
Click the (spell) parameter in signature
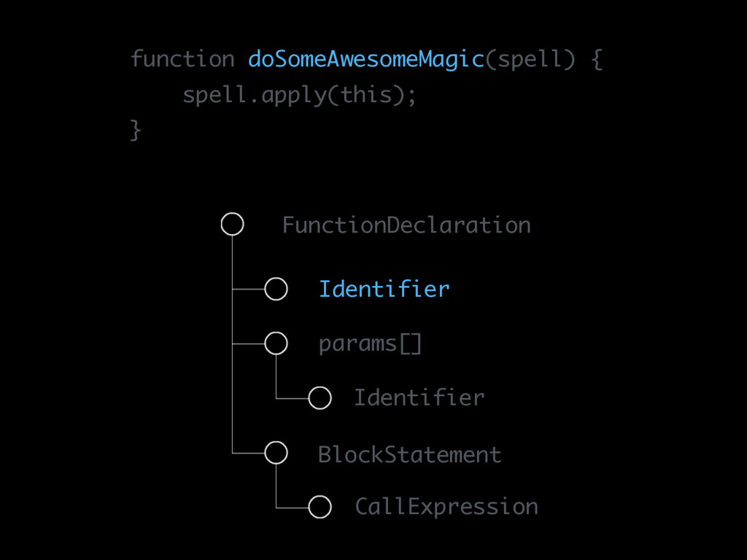coord(530,60)
